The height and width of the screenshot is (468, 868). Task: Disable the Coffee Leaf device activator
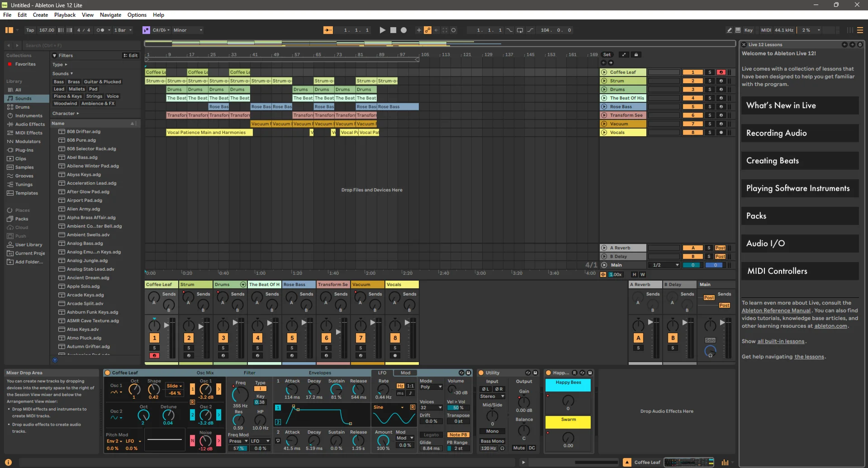(108, 373)
